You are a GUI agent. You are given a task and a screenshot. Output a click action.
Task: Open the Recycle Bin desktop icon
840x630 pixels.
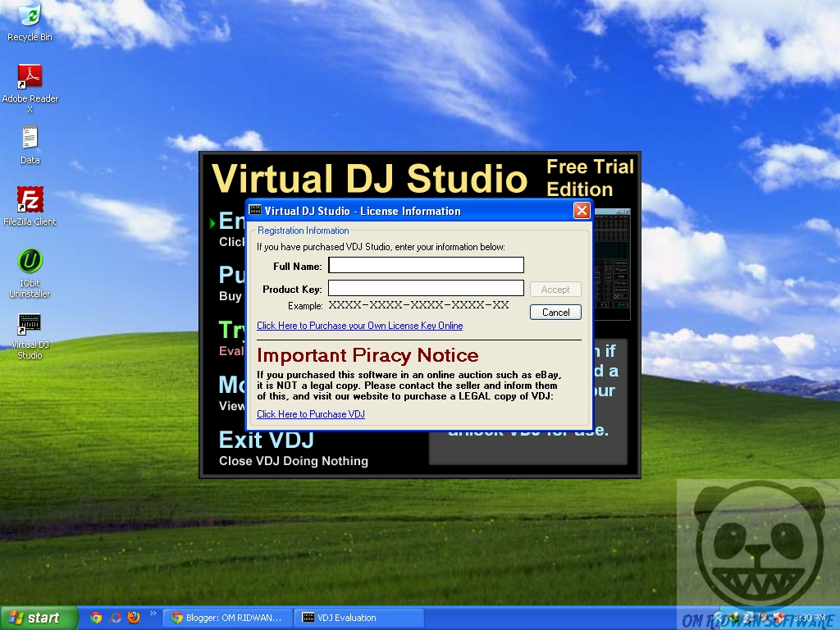tap(30, 21)
